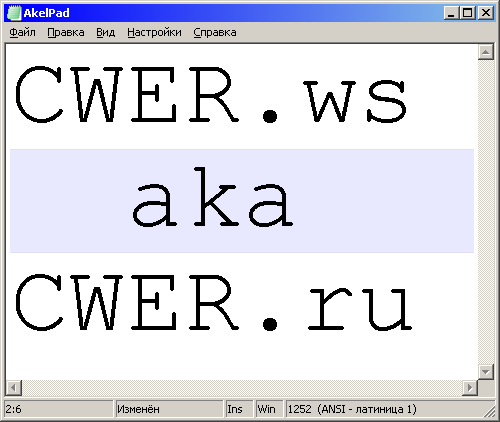Click the horizontal scrollbar track

[242, 388]
